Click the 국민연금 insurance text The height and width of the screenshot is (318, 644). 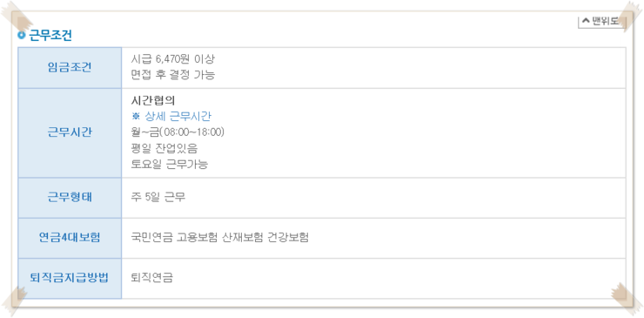[x=151, y=238]
